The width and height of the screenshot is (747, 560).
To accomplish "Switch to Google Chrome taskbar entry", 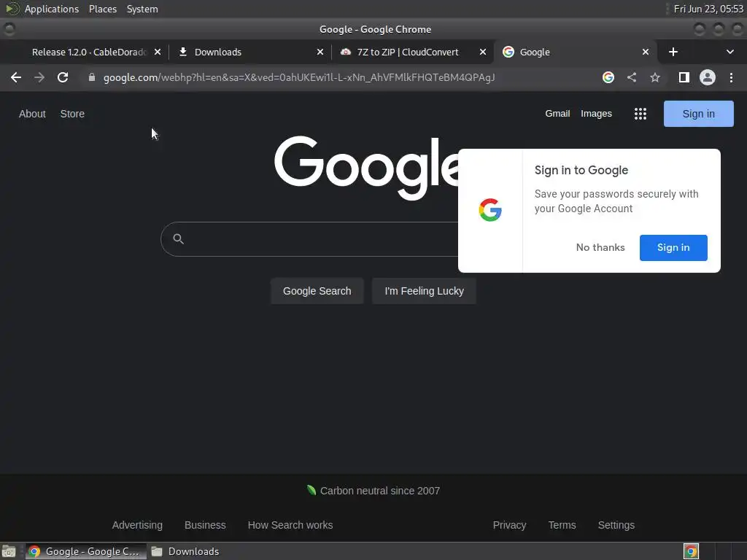I will pyautogui.click(x=86, y=551).
